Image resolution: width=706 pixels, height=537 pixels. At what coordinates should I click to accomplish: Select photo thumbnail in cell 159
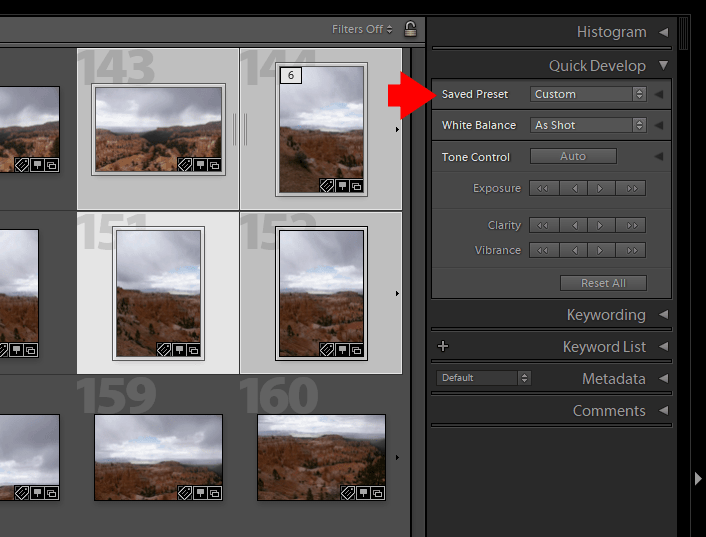point(158,457)
